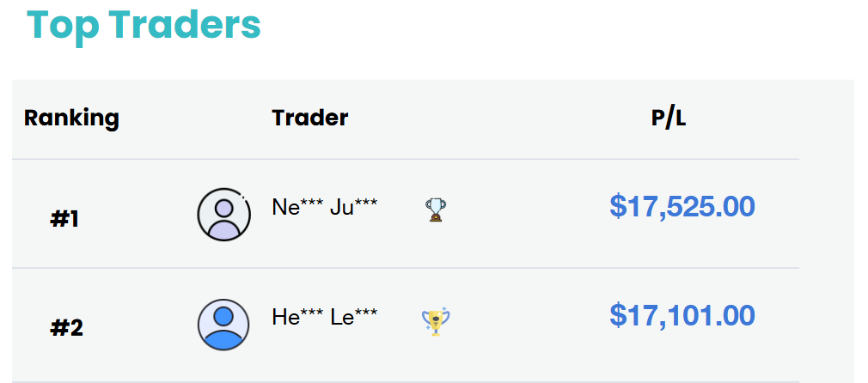Click the #1 ranking label

pos(64,219)
